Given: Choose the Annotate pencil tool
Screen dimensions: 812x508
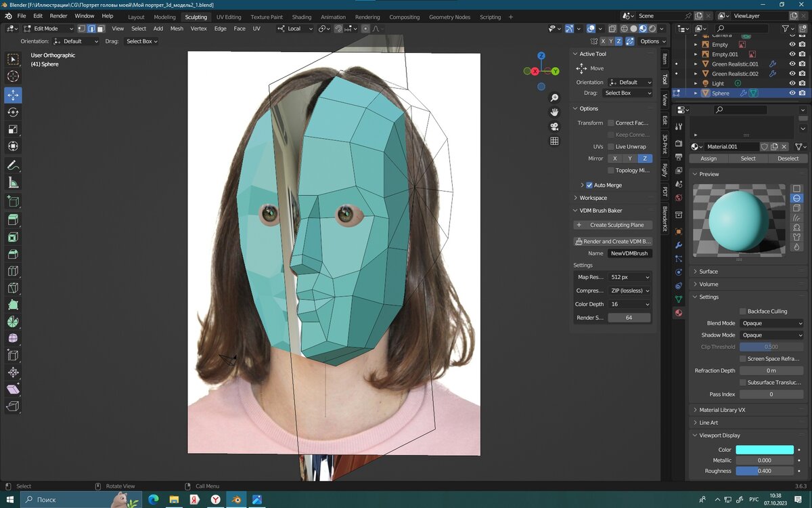Looking at the screenshot, I should [x=13, y=165].
